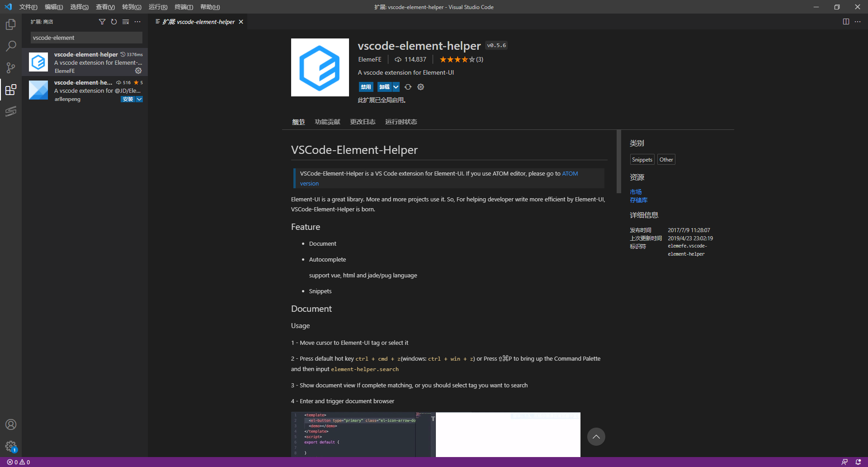Clear extensions search results icon
868x467 pixels.
[x=126, y=22]
